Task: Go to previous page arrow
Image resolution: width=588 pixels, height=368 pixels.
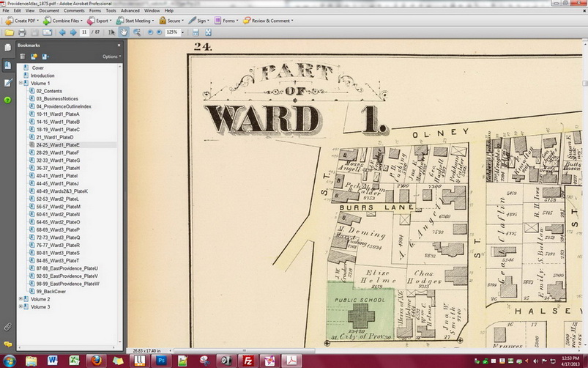Action: coord(62,33)
